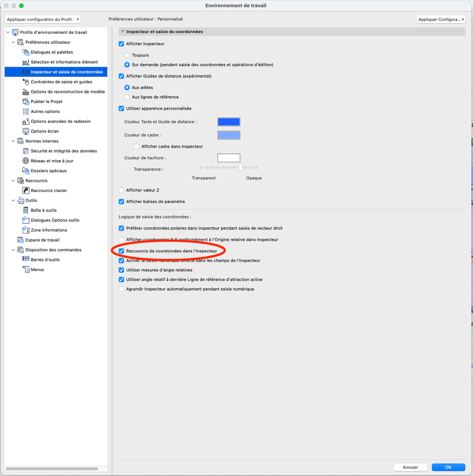Click the Disposition des commandes icon
Screen dimensions: 473x476
[x=20, y=250]
